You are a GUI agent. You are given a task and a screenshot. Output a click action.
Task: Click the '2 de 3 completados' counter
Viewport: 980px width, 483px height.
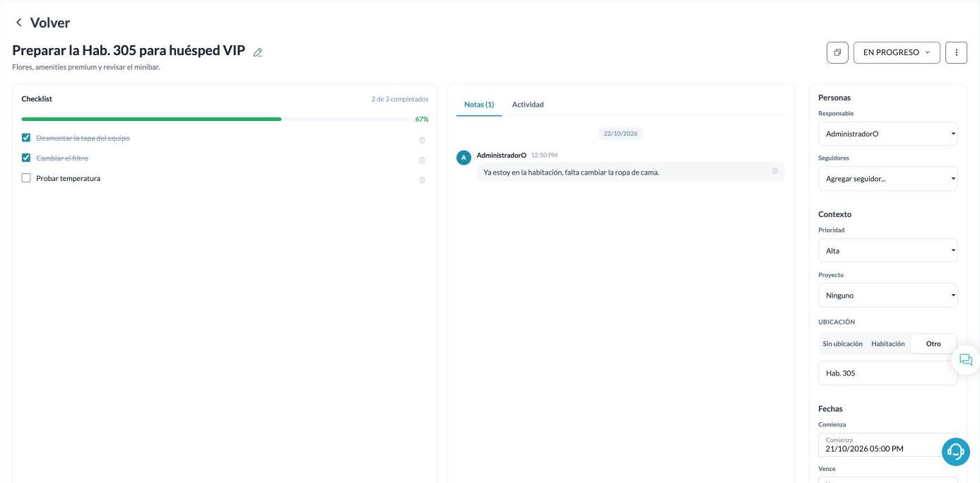point(399,99)
